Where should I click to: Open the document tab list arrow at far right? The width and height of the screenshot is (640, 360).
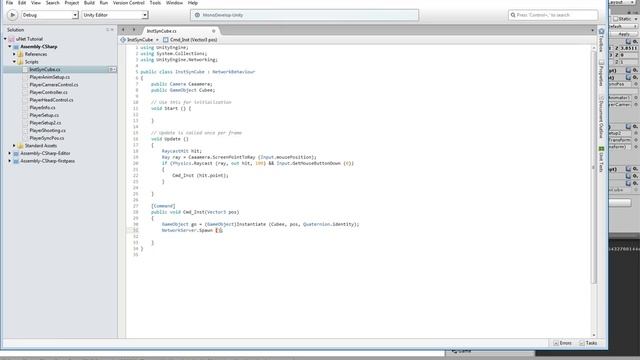coord(592,30)
